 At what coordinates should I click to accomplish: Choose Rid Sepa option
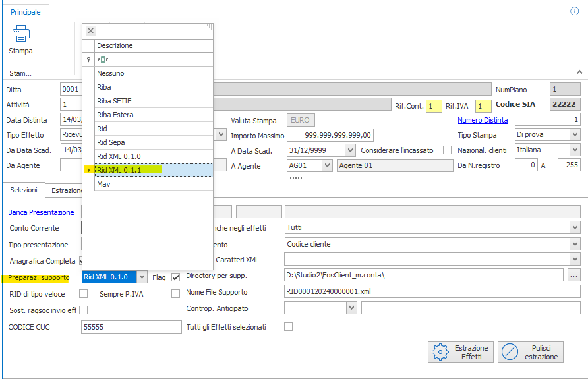154,142
